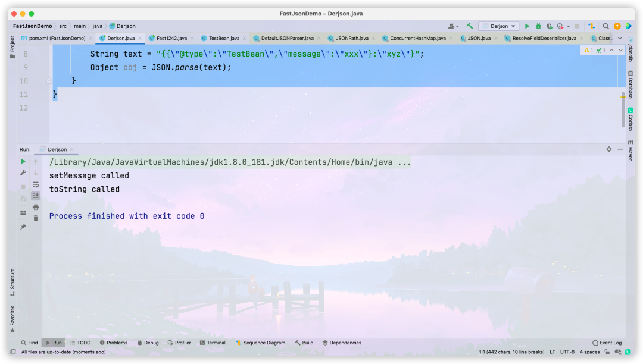Image resolution: width=643 pixels, height=364 pixels.
Task: Click the warning count indicator in editor
Action: (x=588, y=50)
